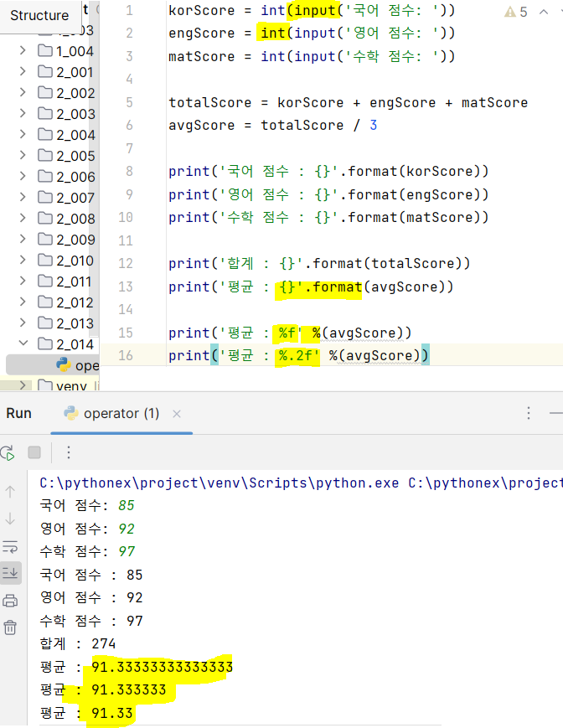Open the operator Python file in tree
Screen dimensions: 563x728
78,365
